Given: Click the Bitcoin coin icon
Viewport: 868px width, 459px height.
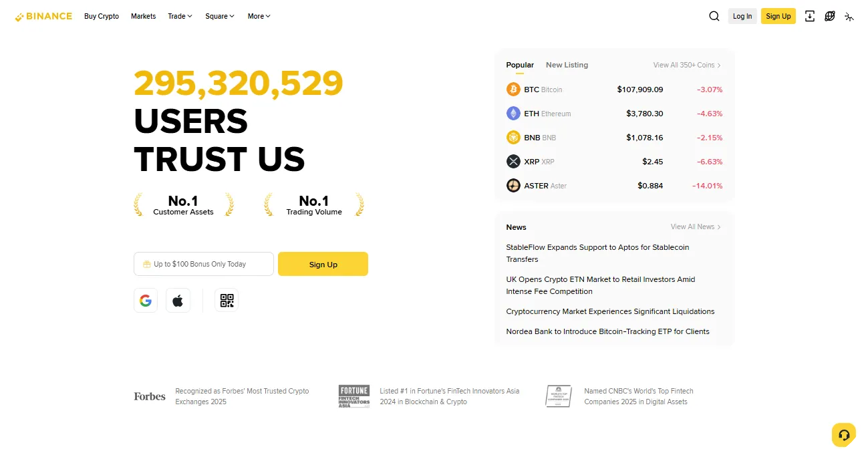Looking at the screenshot, I should (x=513, y=89).
